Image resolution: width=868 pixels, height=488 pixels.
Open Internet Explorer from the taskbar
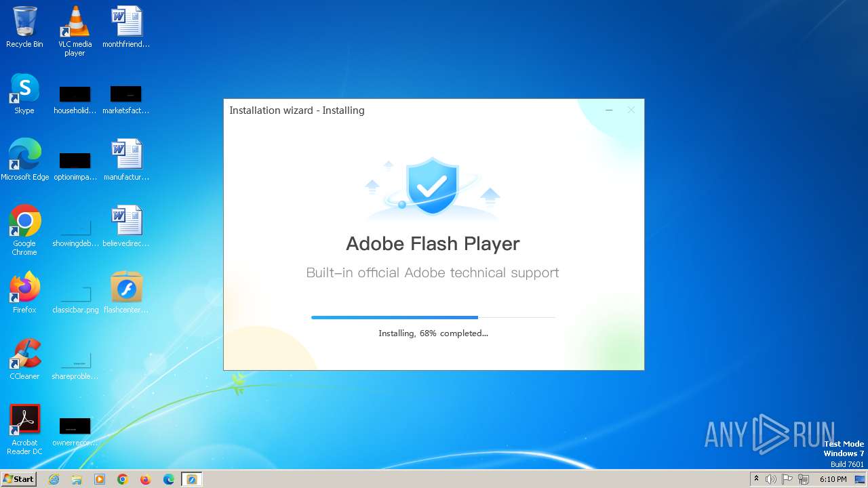click(54, 479)
